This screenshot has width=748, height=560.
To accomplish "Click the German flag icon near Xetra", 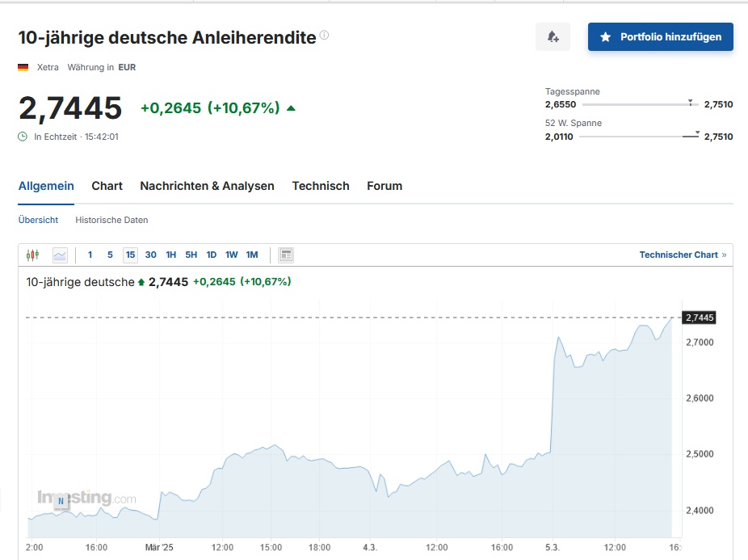I will tap(23, 67).
